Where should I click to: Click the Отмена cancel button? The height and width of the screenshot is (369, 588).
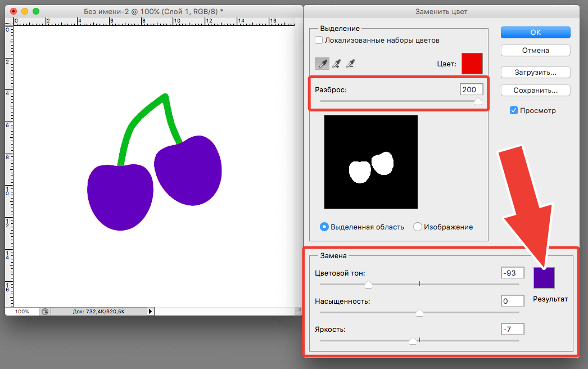[x=535, y=51]
